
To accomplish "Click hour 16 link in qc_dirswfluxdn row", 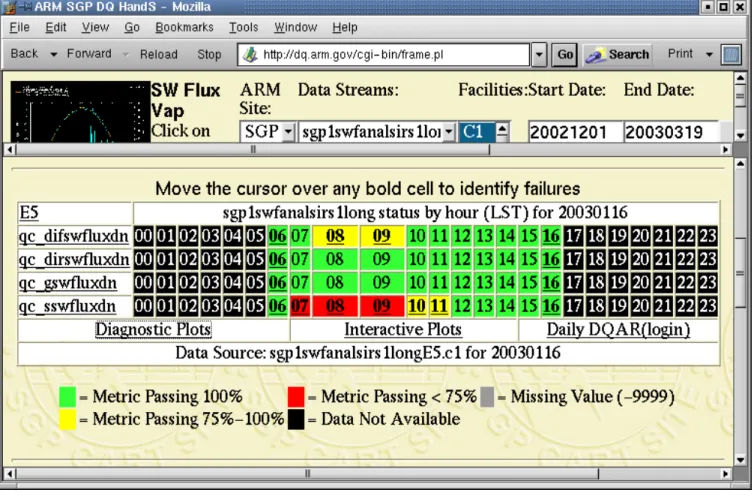I will click(x=551, y=259).
